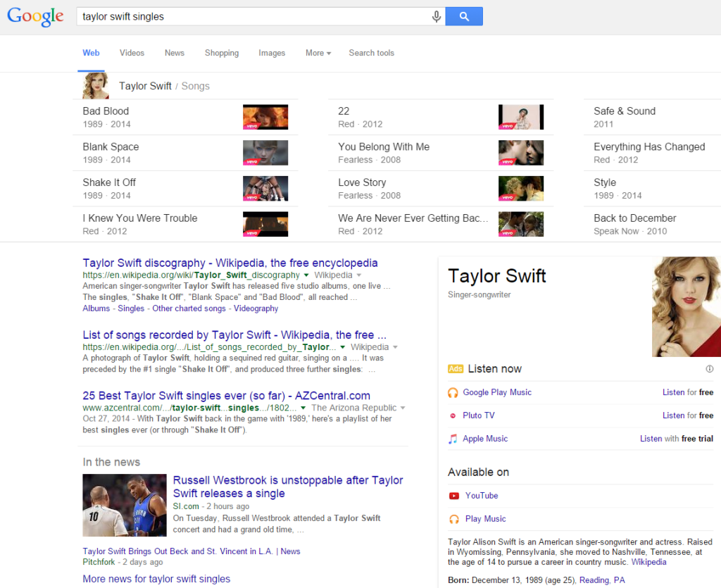Click the Google logo
721x588 pixels.
(x=35, y=17)
